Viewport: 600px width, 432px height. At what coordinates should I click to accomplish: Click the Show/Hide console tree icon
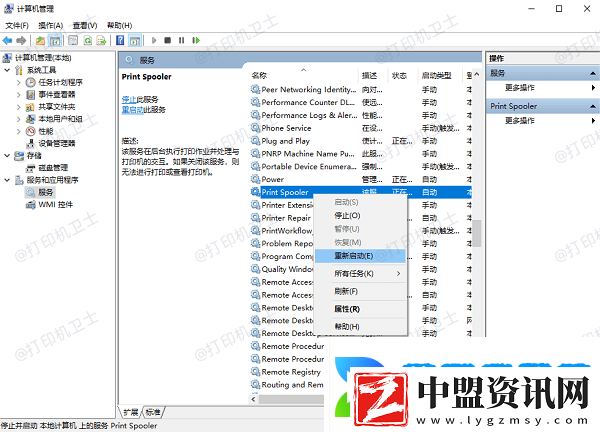click(55, 40)
